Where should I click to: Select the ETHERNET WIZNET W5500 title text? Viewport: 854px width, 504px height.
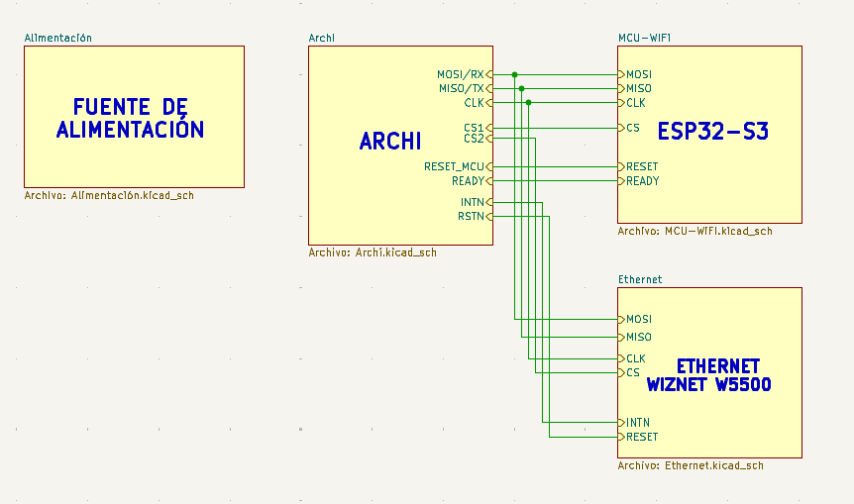coord(709,375)
